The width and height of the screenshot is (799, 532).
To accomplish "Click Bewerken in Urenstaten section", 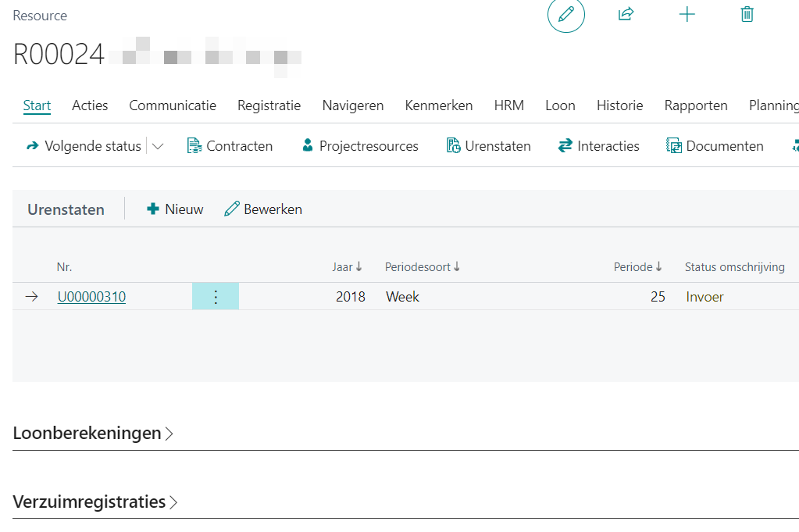I will 263,209.
